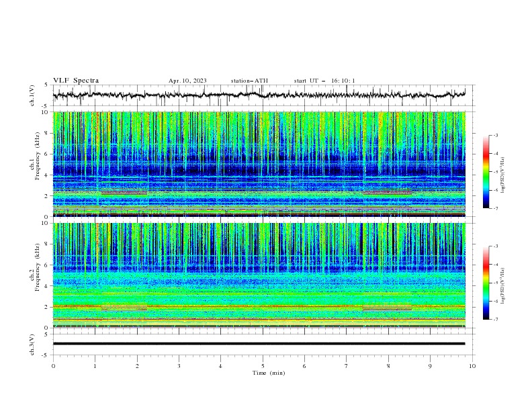Click inside the ch.1 frequency spectrogram panel
Image resolution: width=532 pixels, height=411 pixels.
coord(259,164)
